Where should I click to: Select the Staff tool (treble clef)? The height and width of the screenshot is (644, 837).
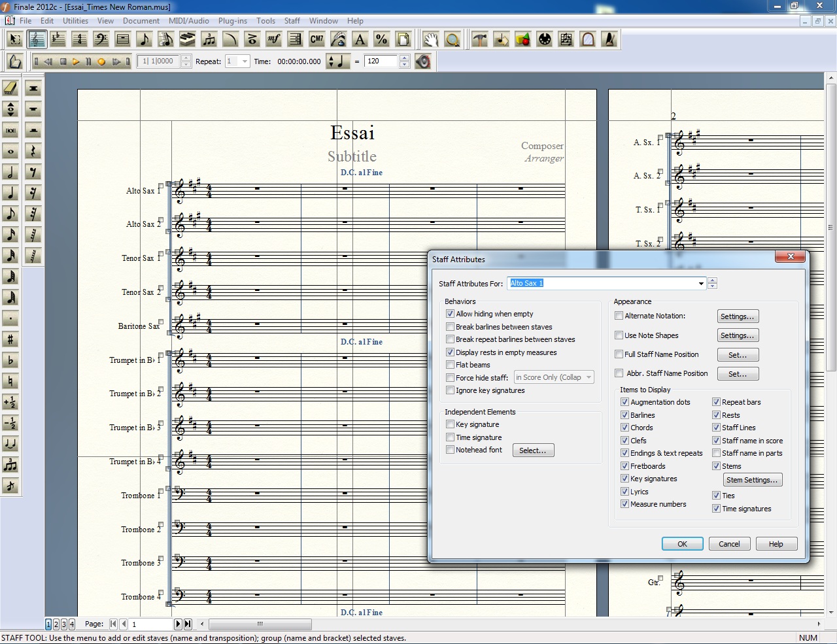37,40
